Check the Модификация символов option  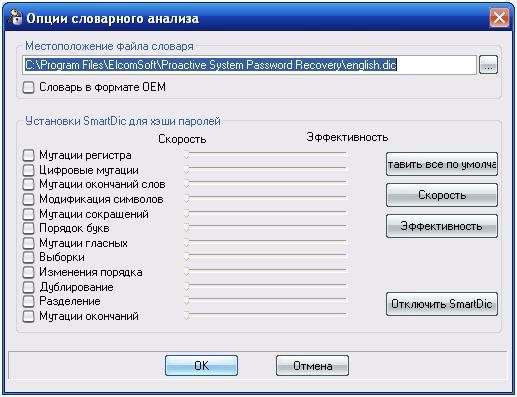click(28, 199)
